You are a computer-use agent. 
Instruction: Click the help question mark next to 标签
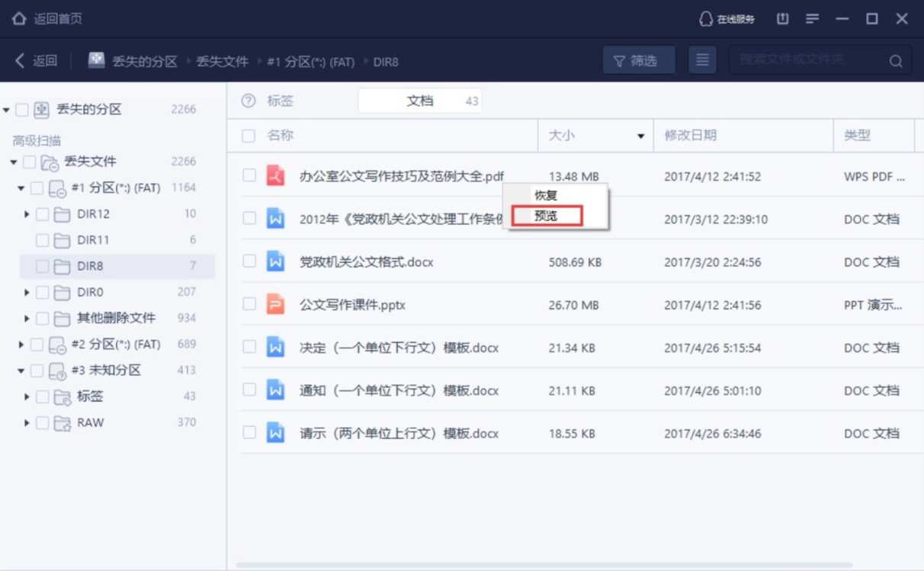(249, 101)
